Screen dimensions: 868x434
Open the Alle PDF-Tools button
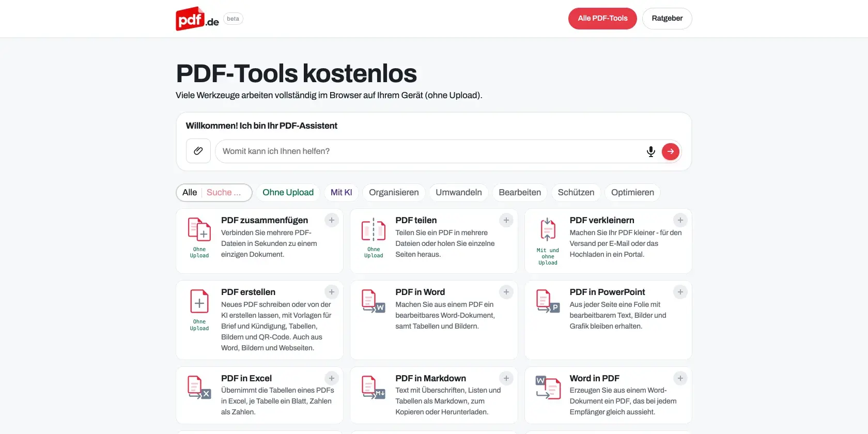pyautogui.click(x=602, y=19)
